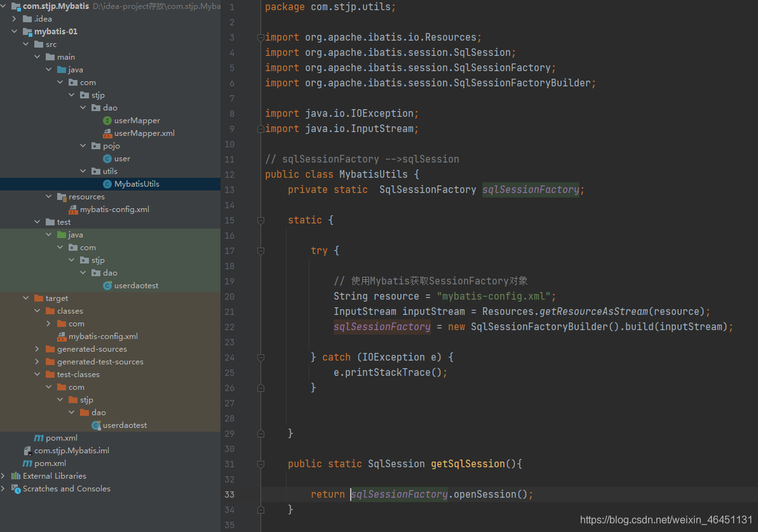Expand the External Libraries node chevron
Screen dimensions: 758x532
click(3, 476)
